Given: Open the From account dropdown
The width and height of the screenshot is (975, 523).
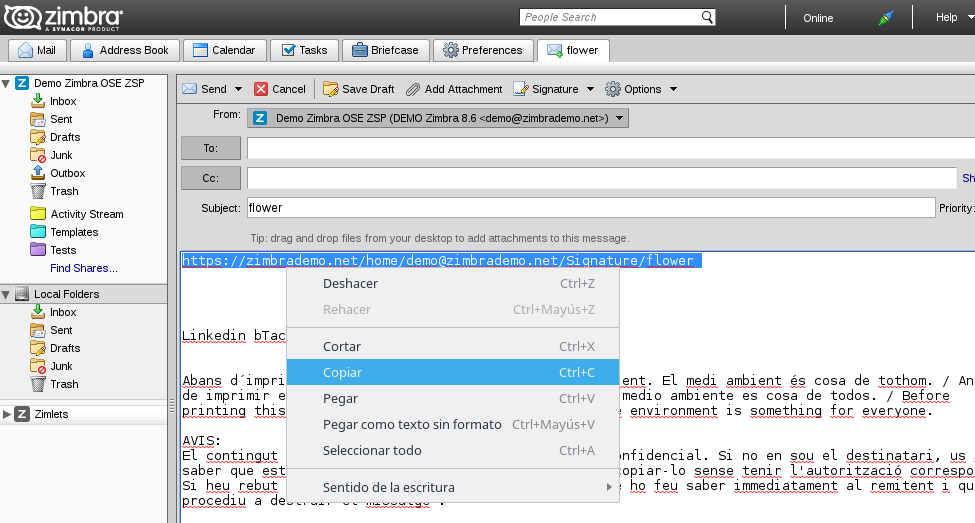Looking at the screenshot, I should 438,118.
